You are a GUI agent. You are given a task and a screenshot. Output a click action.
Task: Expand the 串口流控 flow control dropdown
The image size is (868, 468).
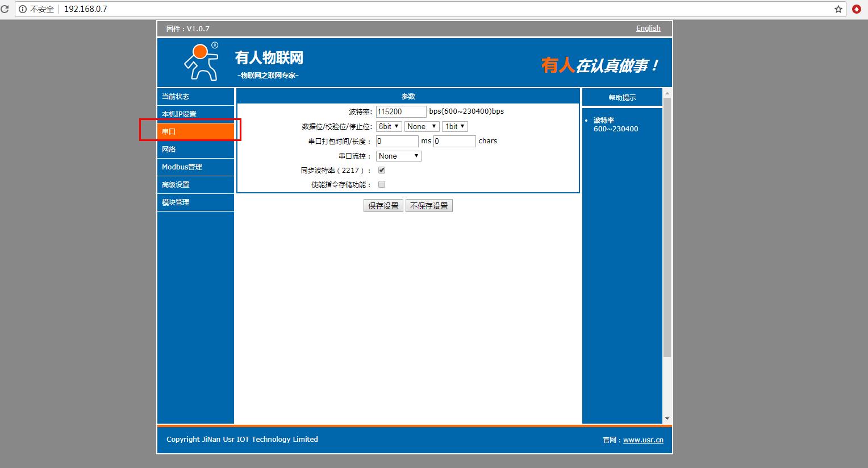click(x=398, y=156)
